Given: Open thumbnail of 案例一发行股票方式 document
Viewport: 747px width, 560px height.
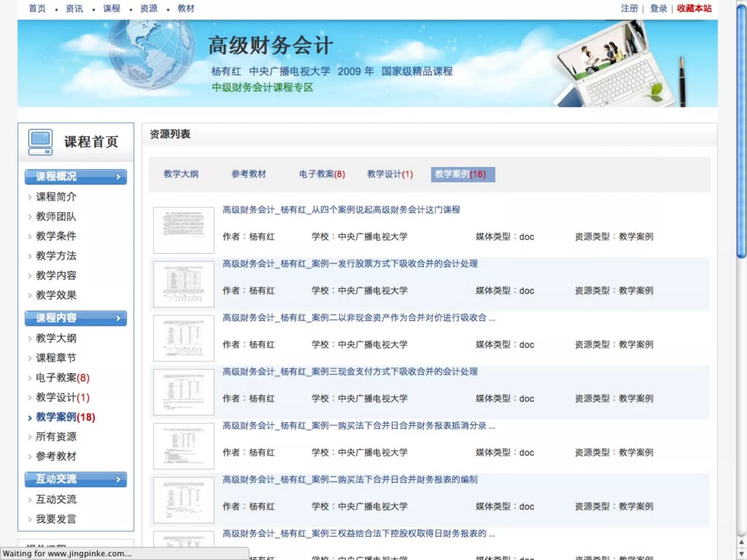Looking at the screenshot, I should (x=183, y=284).
